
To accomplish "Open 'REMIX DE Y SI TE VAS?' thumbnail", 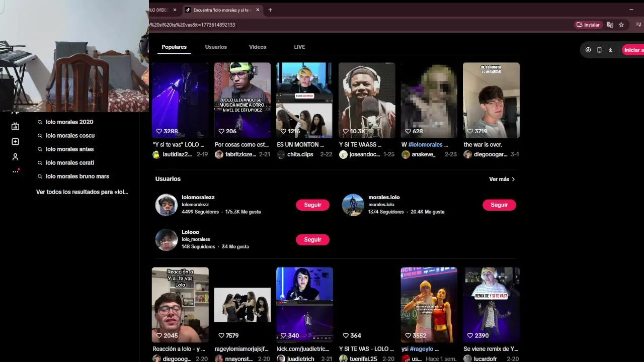I will tap(491, 305).
